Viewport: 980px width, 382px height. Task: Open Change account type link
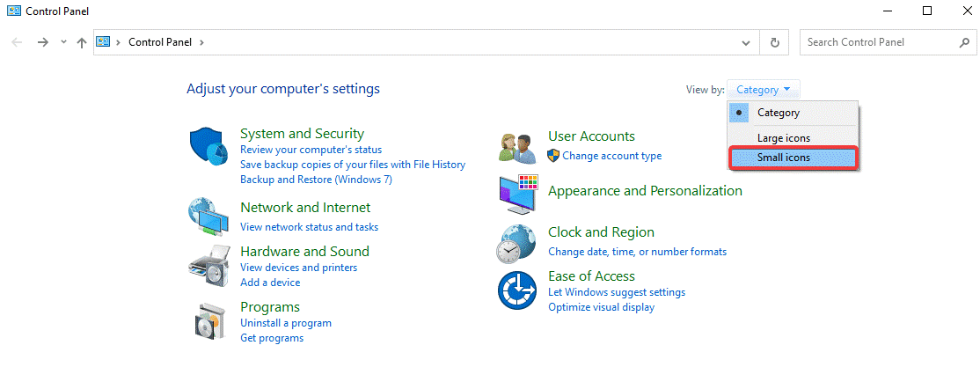coord(611,156)
